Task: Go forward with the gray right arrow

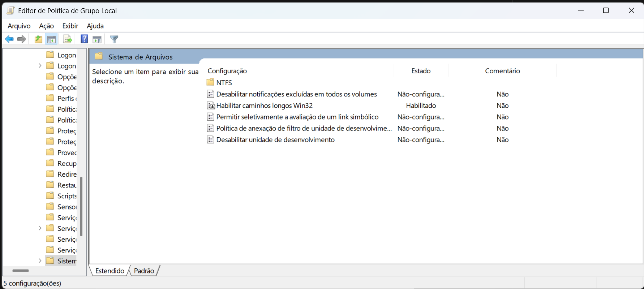Action: point(22,39)
